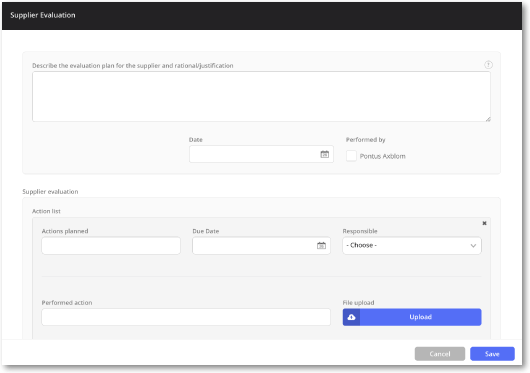This screenshot has width=530, height=373.
Task: Click the Upload button
Action: 412,317
